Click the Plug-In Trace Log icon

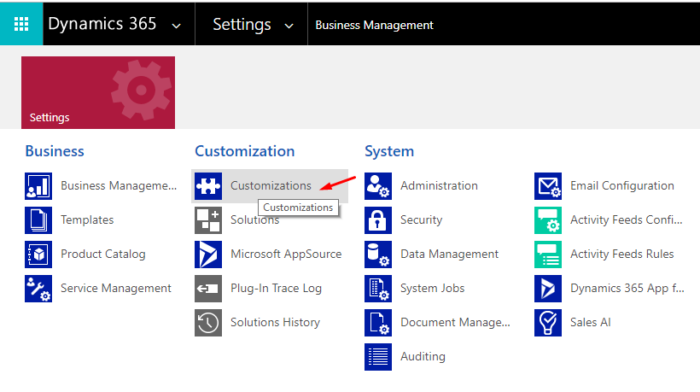point(208,288)
